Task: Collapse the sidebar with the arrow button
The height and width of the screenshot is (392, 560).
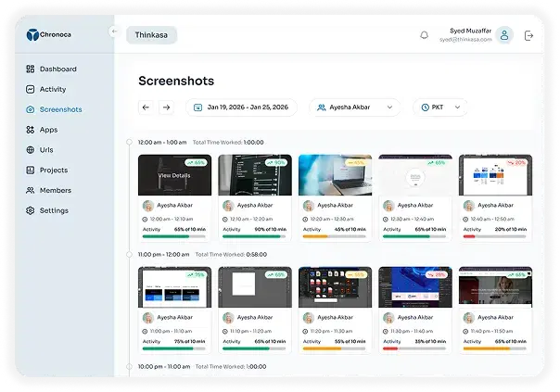Action: pos(114,32)
